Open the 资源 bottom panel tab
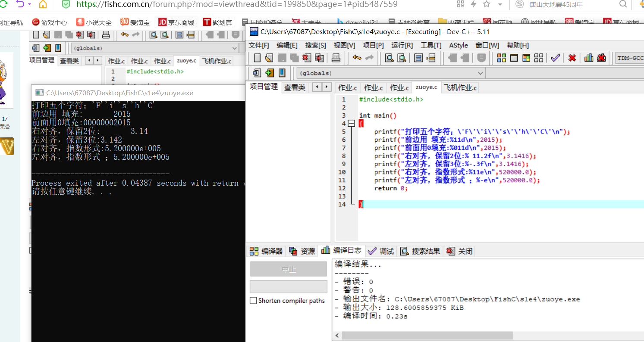The image size is (644, 342). (x=302, y=251)
